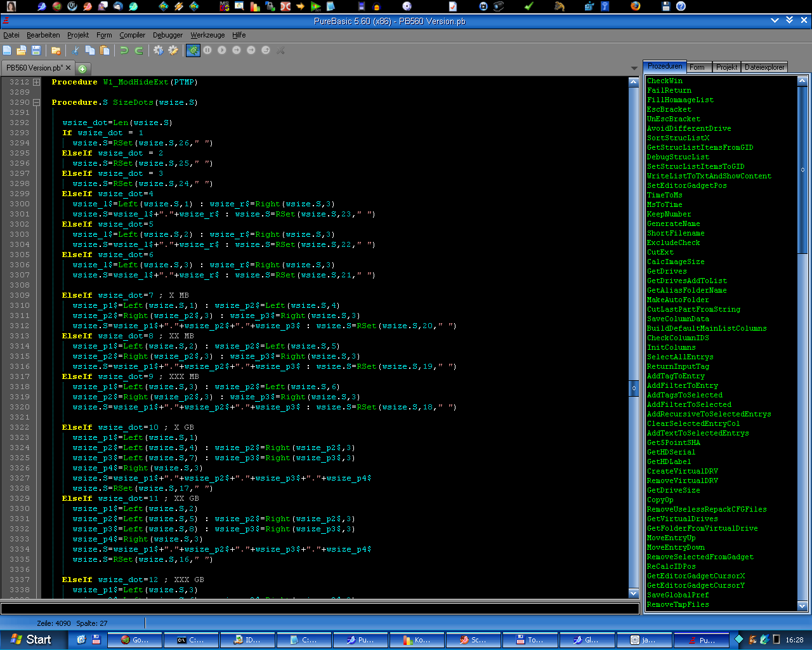Click the debugger Step icon

(x=237, y=50)
